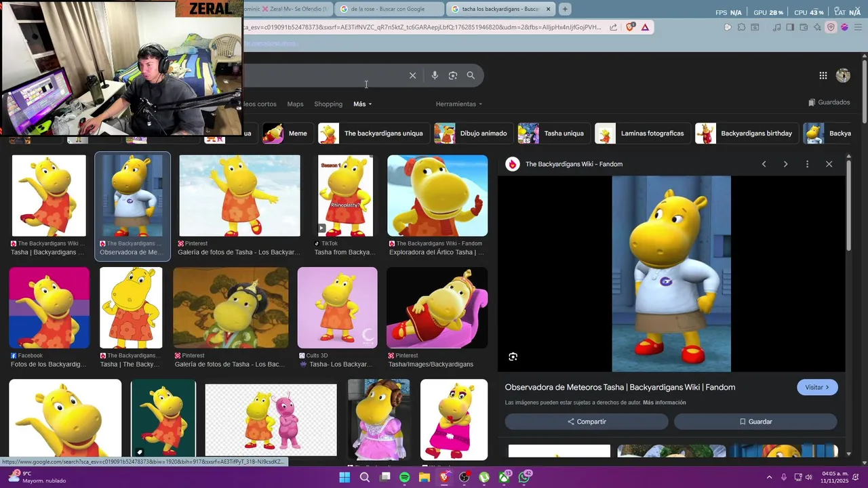
Task: Click the preview panel scrollbar
Action: pos(848,207)
